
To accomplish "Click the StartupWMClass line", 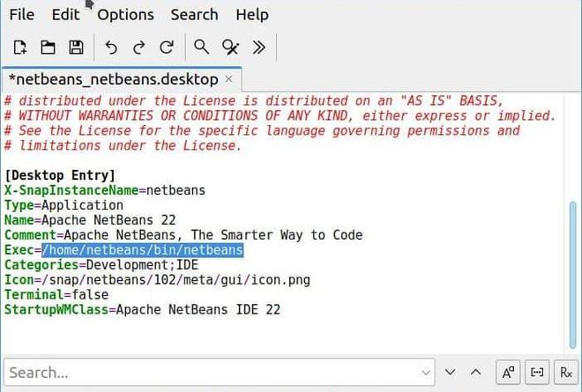I will click(x=143, y=309).
